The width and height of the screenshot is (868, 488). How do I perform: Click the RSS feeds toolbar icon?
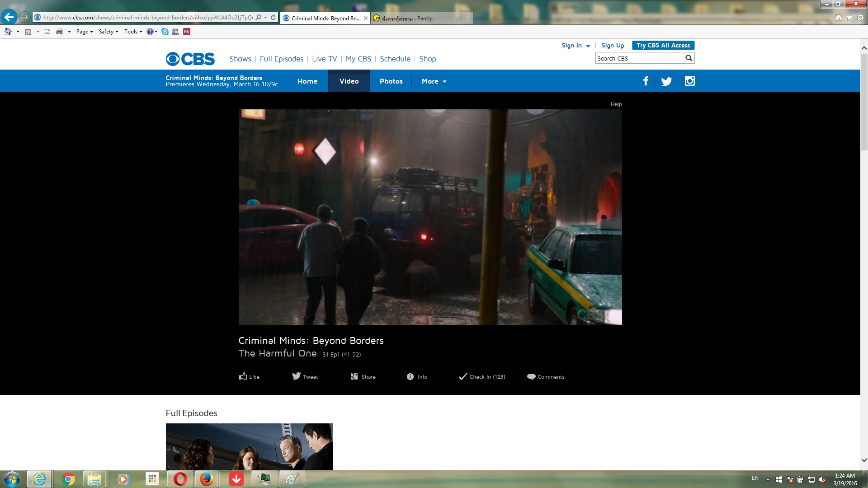coord(28,32)
